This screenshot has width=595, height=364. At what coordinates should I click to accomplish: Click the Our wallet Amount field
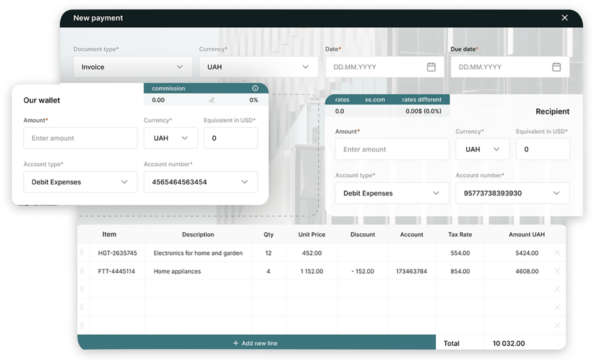click(80, 138)
